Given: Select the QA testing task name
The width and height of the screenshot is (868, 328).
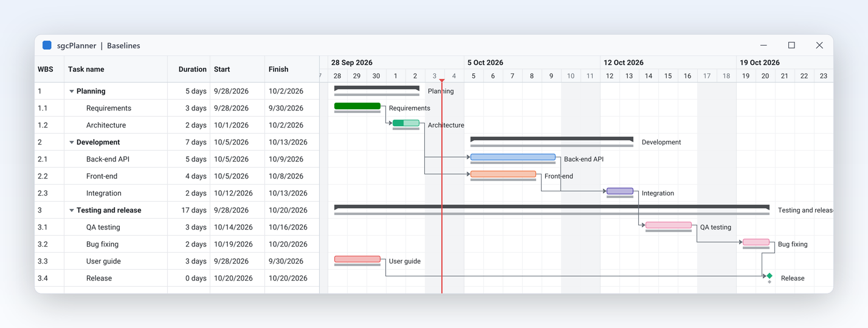Looking at the screenshot, I should (103, 227).
